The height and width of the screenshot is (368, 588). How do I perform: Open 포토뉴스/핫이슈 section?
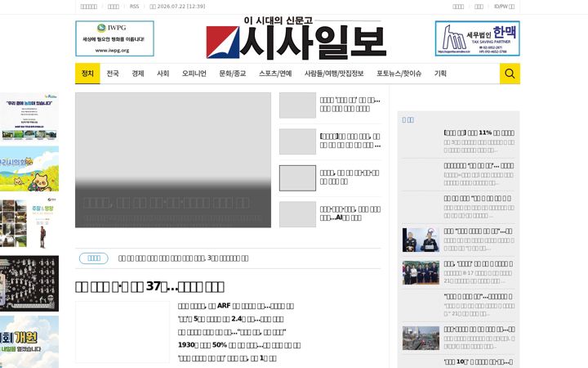pyautogui.click(x=399, y=74)
